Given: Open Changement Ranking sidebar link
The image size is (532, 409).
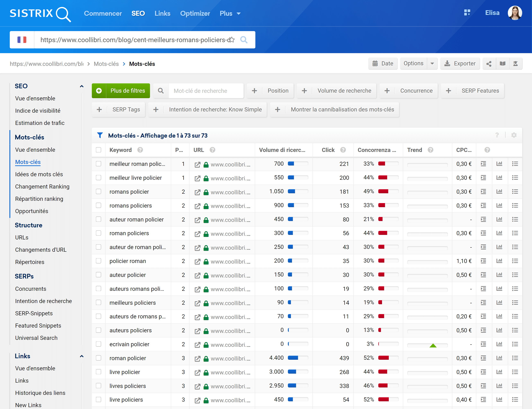Looking at the screenshot, I should point(42,187).
